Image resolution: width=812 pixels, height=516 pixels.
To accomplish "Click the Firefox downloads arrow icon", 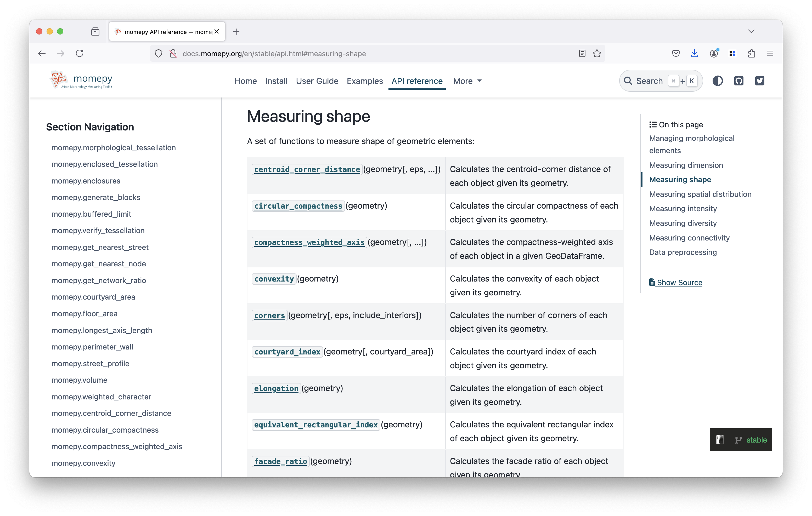I will click(694, 54).
